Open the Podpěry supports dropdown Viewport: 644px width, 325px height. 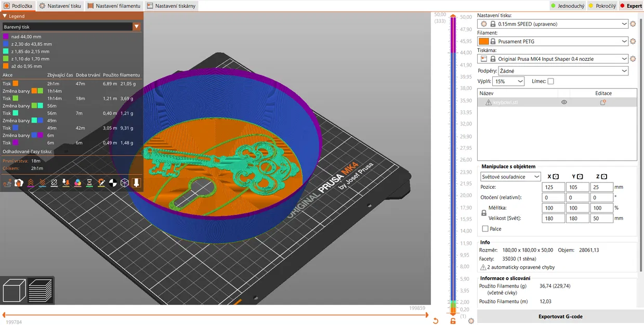(x=563, y=70)
